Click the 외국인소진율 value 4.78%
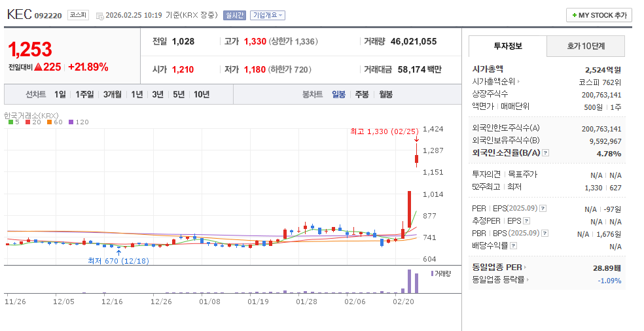The image size is (644, 331). [609, 154]
